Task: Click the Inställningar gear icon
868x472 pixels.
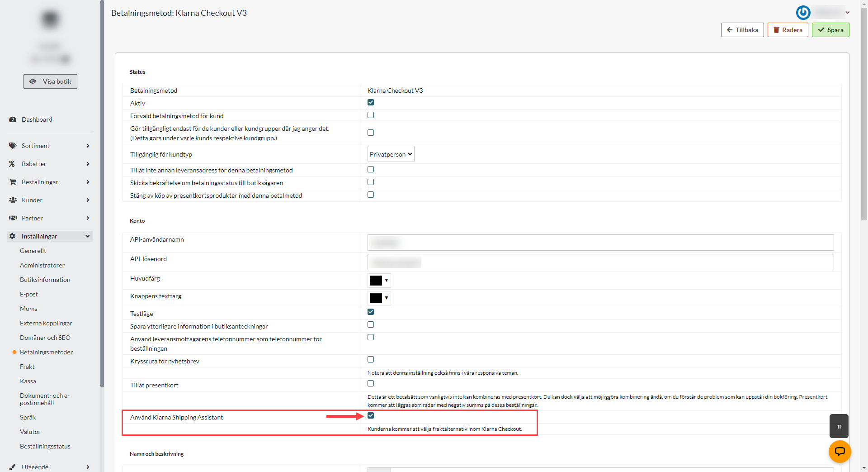Action: [x=12, y=236]
